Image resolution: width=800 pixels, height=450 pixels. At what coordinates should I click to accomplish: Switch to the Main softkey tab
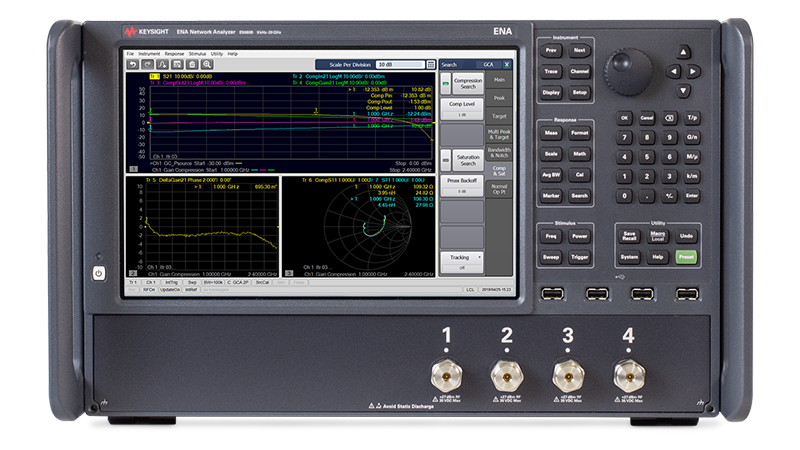click(499, 80)
